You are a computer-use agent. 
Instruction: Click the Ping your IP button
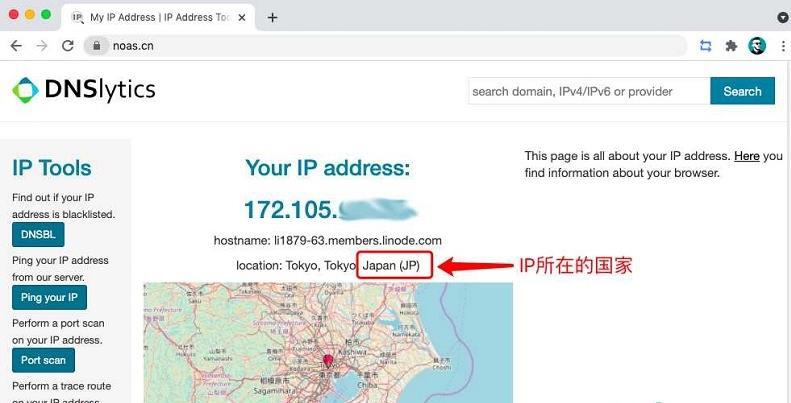[x=49, y=298]
